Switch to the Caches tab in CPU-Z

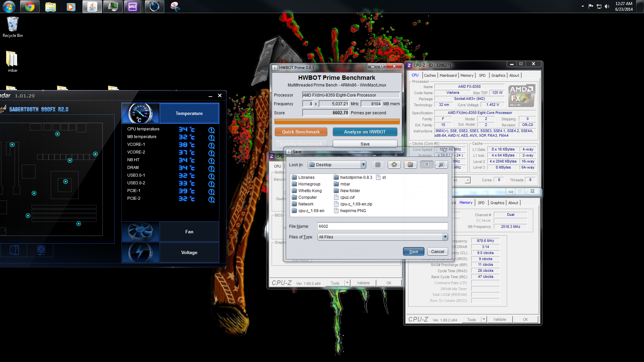click(430, 75)
